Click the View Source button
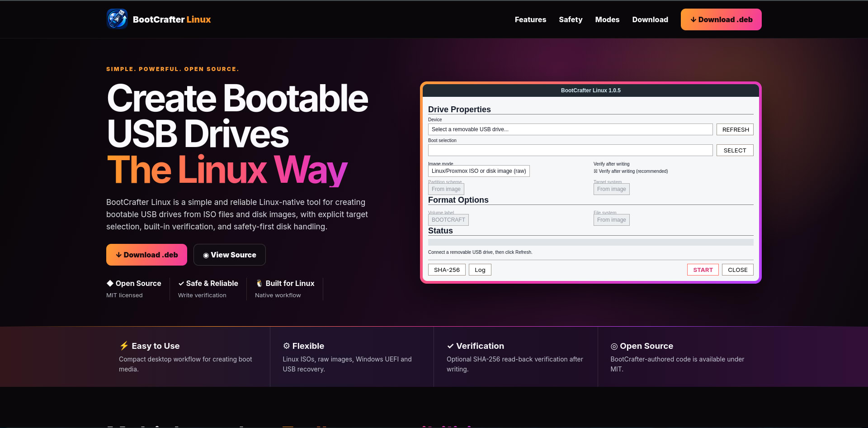868x428 pixels. click(230, 255)
